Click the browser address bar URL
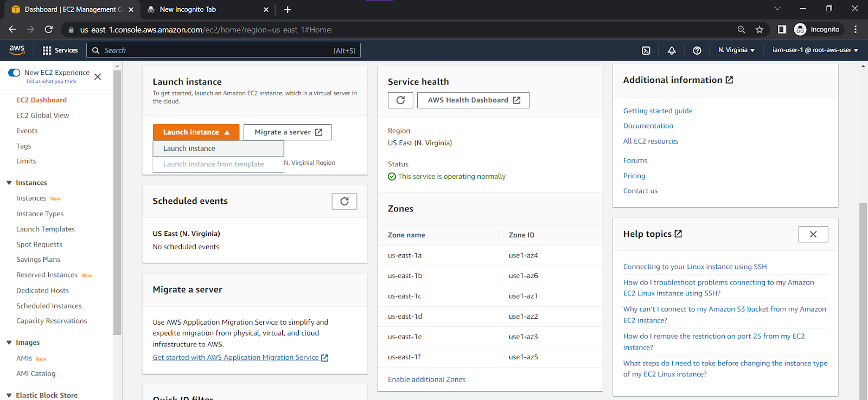 (x=206, y=30)
